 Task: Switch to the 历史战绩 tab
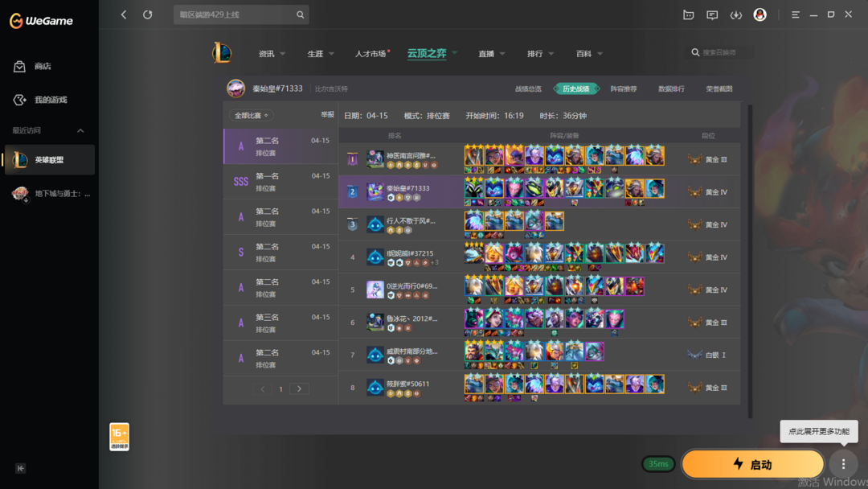click(x=575, y=89)
